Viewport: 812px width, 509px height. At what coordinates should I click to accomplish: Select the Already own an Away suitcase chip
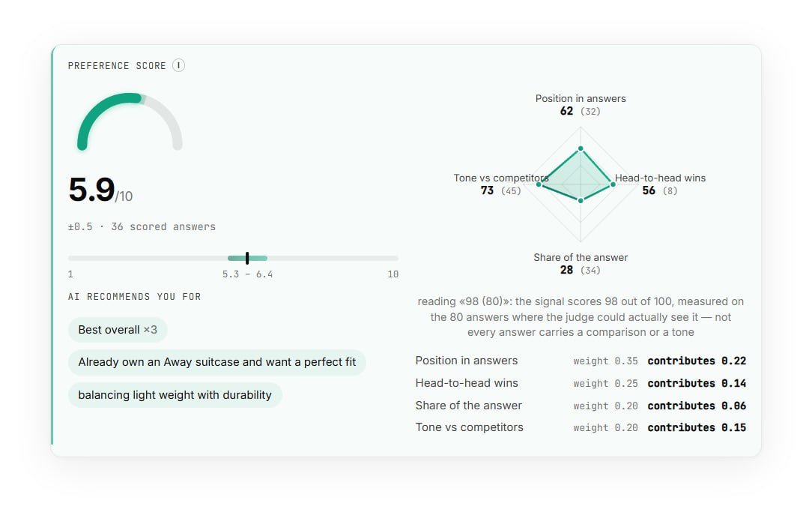[217, 362]
